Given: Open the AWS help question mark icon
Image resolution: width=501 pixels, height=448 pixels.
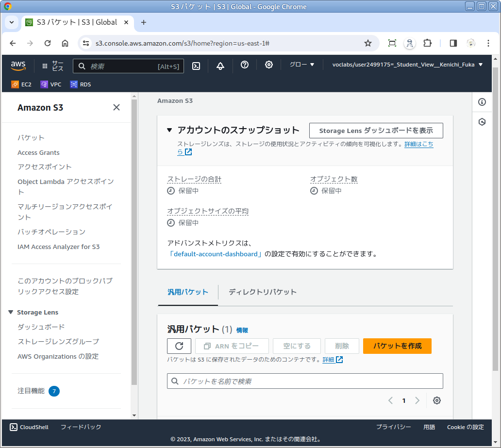Looking at the screenshot, I should 245,65.
